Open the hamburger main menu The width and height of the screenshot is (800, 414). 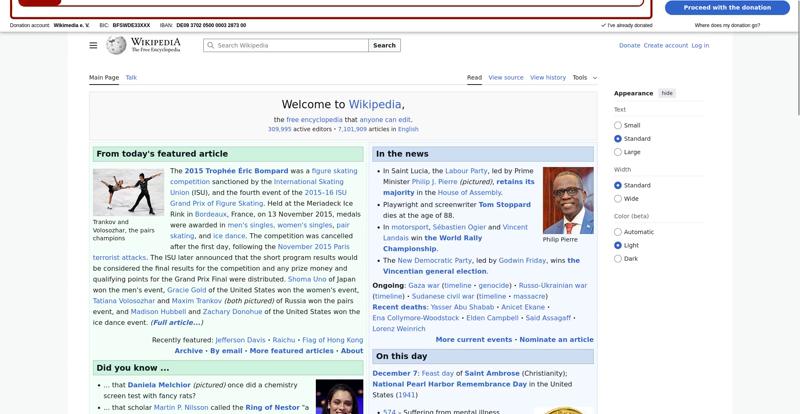click(x=93, y=45)
